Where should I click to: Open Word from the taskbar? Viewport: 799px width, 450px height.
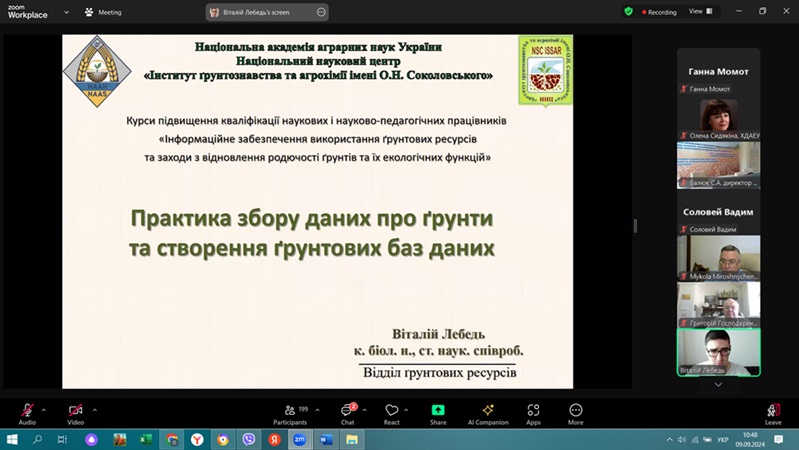pos(326,439)
